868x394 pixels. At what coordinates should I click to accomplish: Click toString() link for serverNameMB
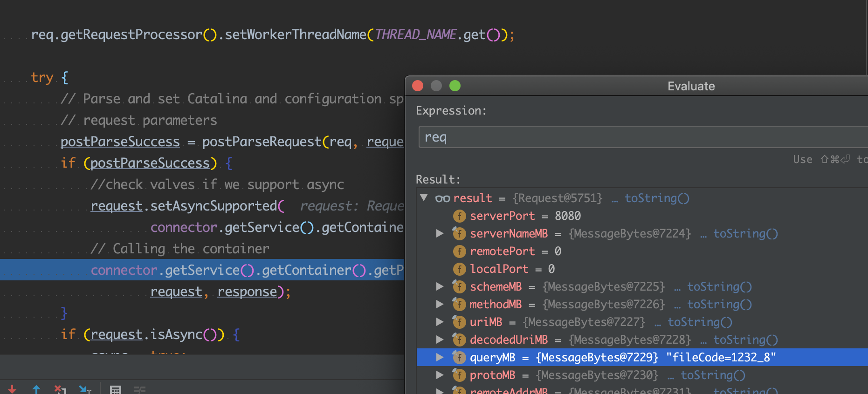tap(745, 234)
